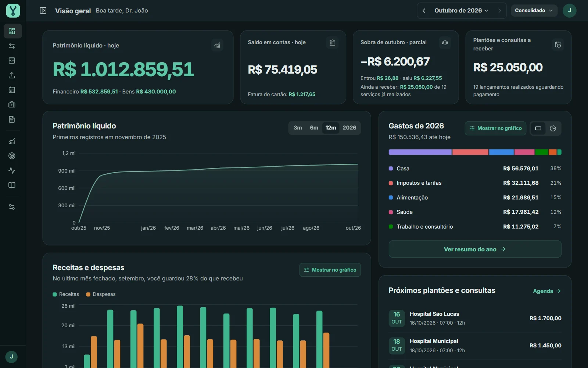588x368 pixels.
Task: Go to next month with right chevron
Action: [499, 11]
